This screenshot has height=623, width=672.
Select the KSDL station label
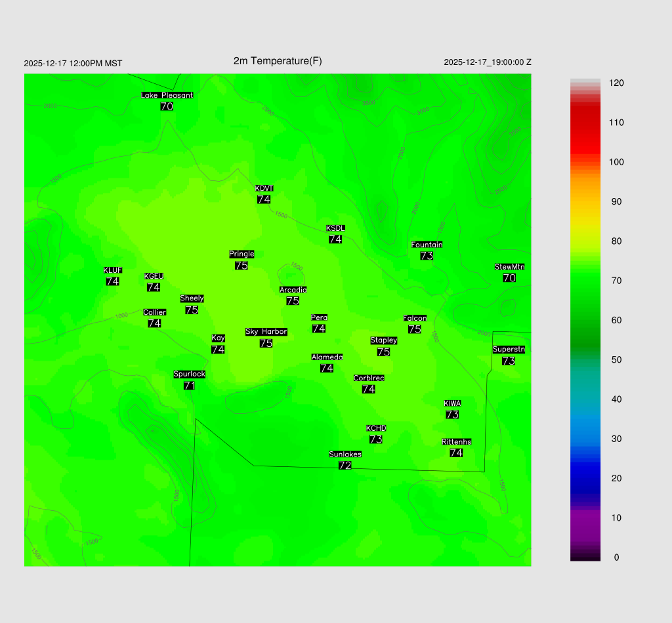[x=335, y=228]
